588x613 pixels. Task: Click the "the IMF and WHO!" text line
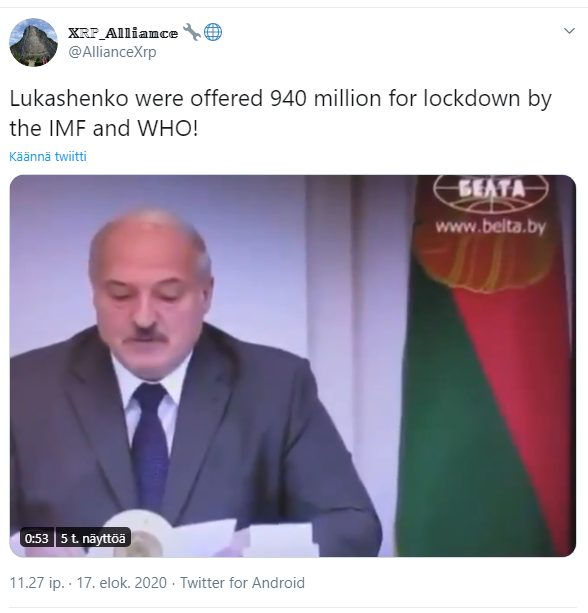104,129
